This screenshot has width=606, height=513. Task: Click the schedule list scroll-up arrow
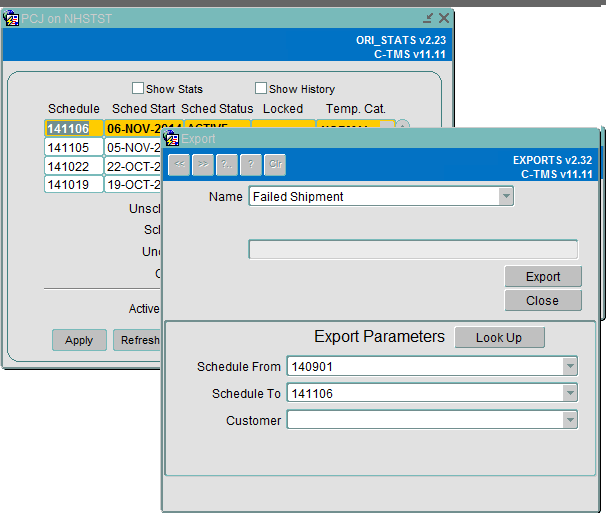tap(403, 124)
